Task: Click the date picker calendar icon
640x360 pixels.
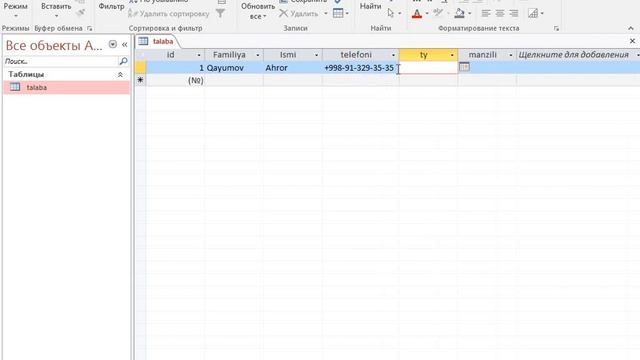Action: coord(464,67)
